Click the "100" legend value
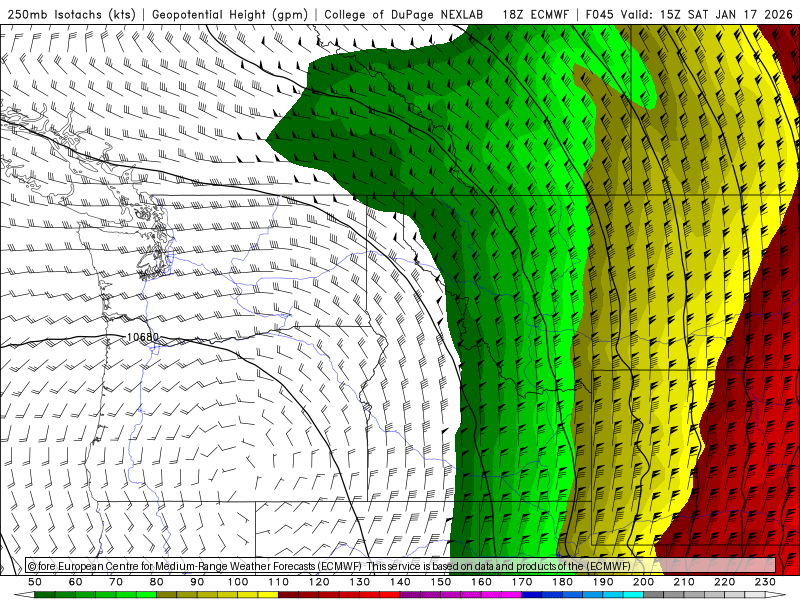The width and height of the screenshot is (800, 600). [238, 582]
